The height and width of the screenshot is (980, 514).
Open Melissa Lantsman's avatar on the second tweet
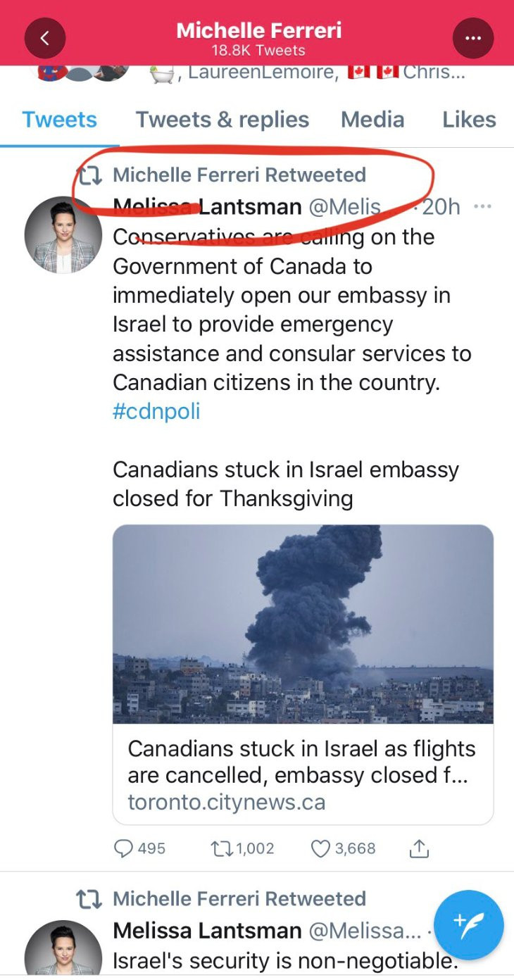pos(58,947)
